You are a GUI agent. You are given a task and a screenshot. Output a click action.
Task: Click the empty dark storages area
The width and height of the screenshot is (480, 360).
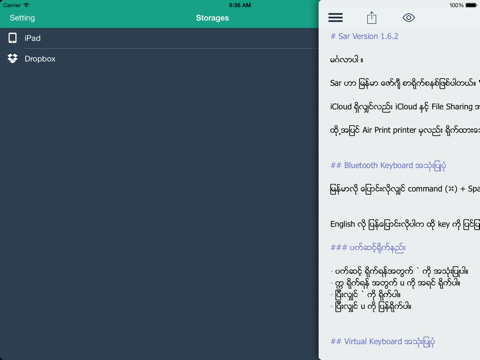point(159,213)
